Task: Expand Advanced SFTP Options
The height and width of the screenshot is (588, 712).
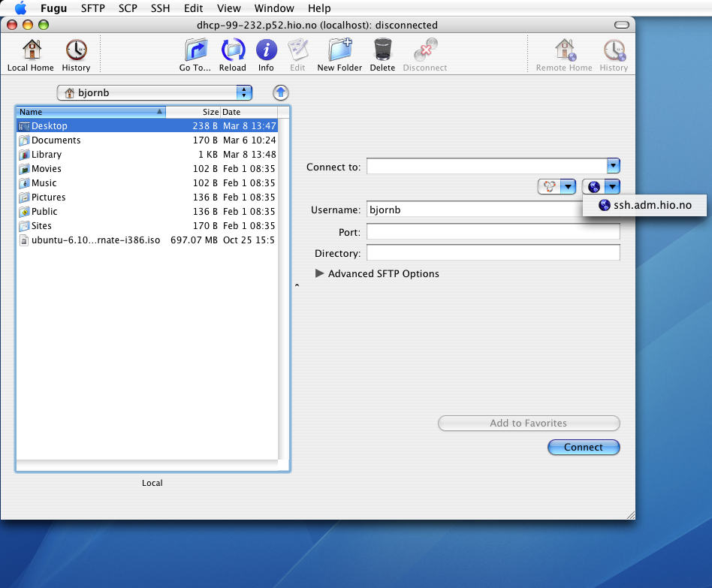Action: 320,273
